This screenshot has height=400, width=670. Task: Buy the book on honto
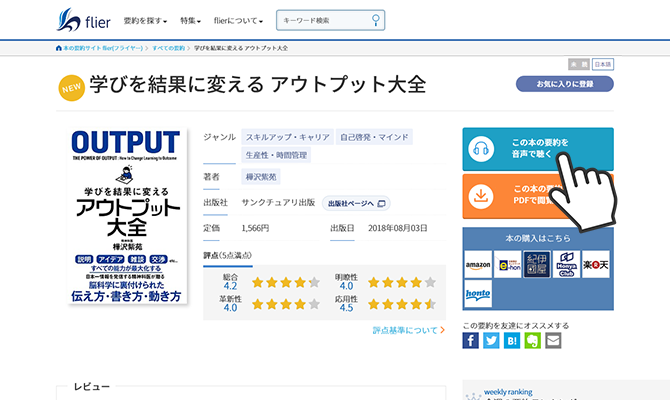point(478,294)
